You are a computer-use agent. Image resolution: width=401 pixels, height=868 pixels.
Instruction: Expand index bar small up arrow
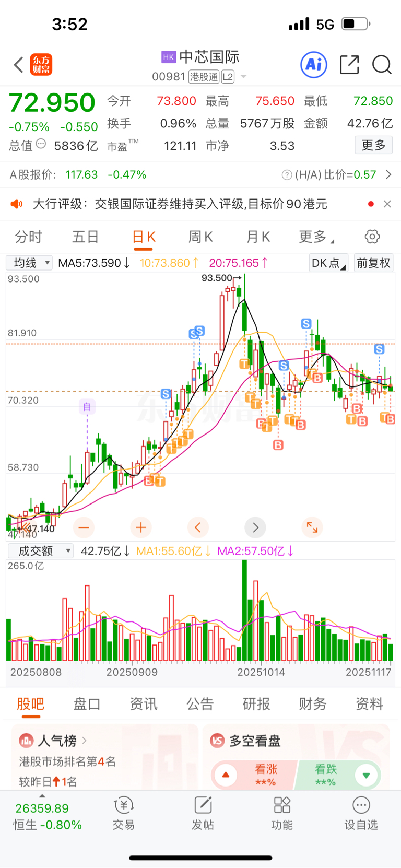point(42,796)
